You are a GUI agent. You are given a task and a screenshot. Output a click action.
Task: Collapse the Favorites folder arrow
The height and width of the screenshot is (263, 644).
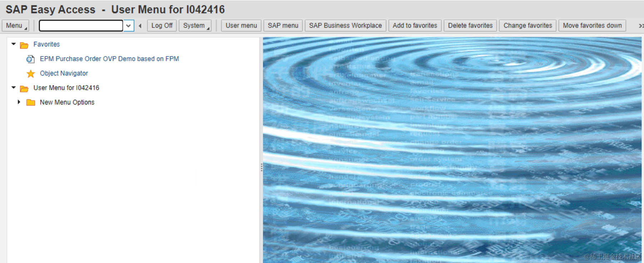[x=14, y=44]
